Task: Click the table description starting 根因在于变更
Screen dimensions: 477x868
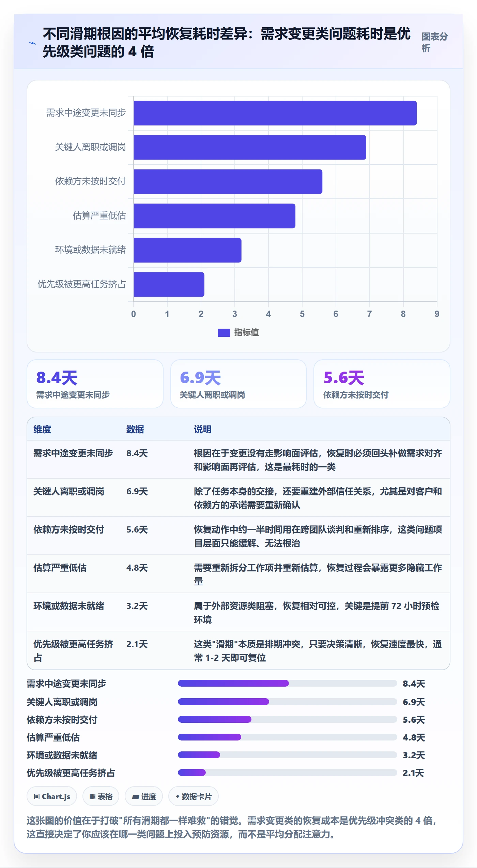Action: click(318, 460)
